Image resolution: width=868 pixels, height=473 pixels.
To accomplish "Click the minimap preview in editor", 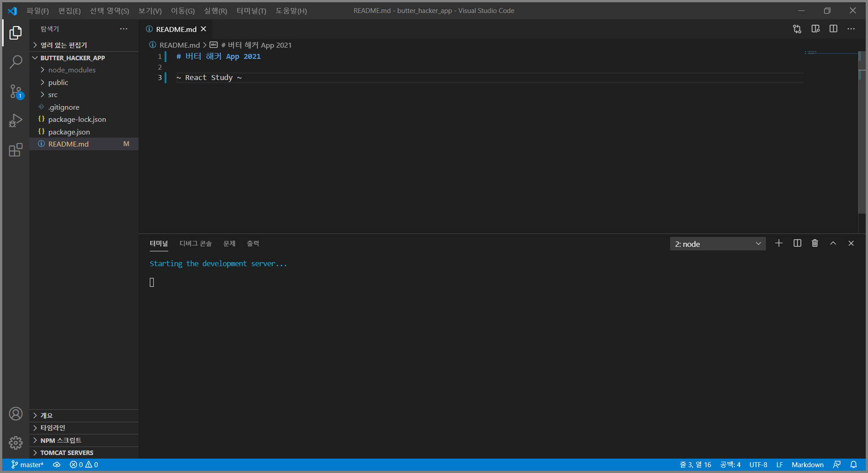I will [x=831, y=53].
